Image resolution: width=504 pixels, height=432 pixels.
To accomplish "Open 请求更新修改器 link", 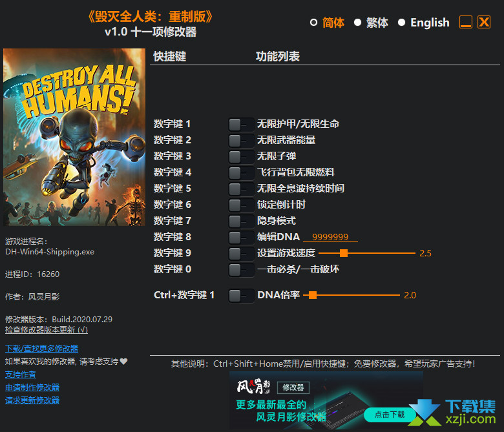I will point(32,400).
